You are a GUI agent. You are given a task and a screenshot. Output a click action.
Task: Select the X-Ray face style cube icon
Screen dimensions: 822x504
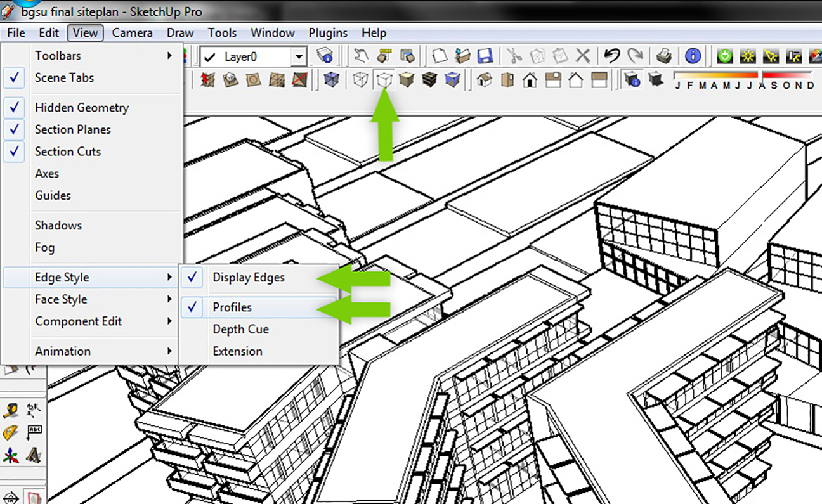331,80
